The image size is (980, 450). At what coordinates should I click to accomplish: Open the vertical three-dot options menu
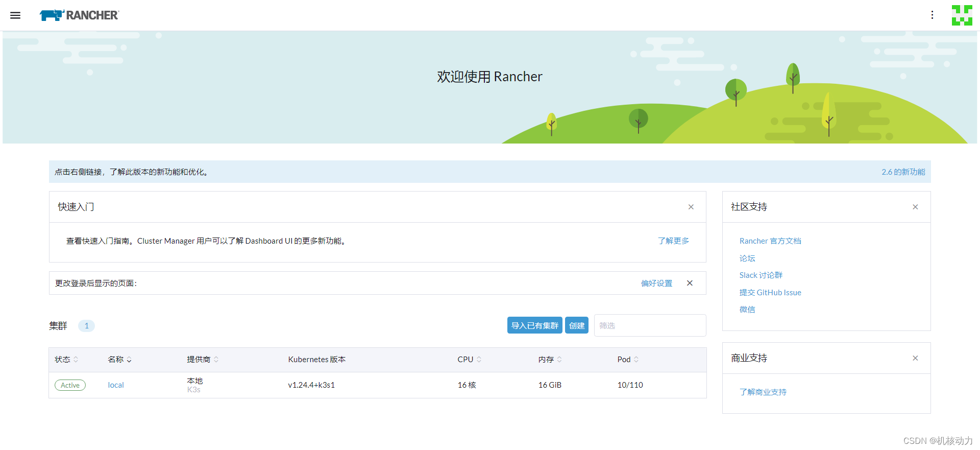pos(932,15)
